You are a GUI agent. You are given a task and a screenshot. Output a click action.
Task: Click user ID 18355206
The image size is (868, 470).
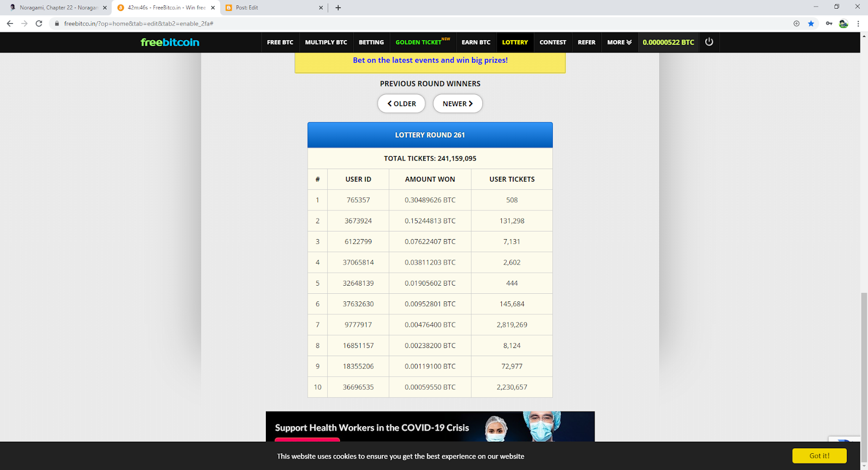coord(358,366)
